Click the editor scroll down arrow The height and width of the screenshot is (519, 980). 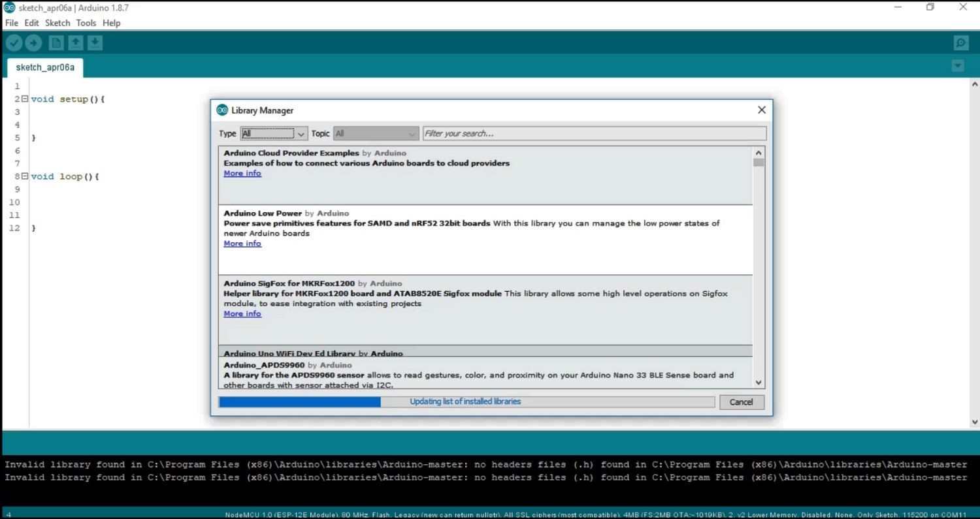point(975,422)
